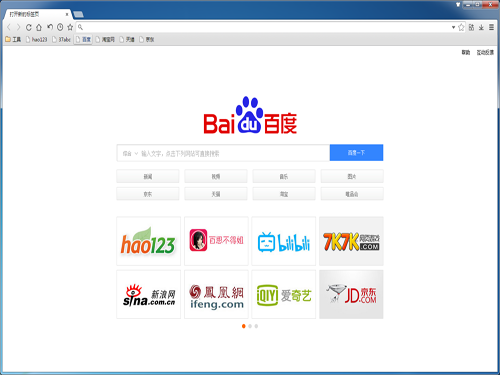
Task: Click the undo closed tab arrow icon
Action: [50, 27]
